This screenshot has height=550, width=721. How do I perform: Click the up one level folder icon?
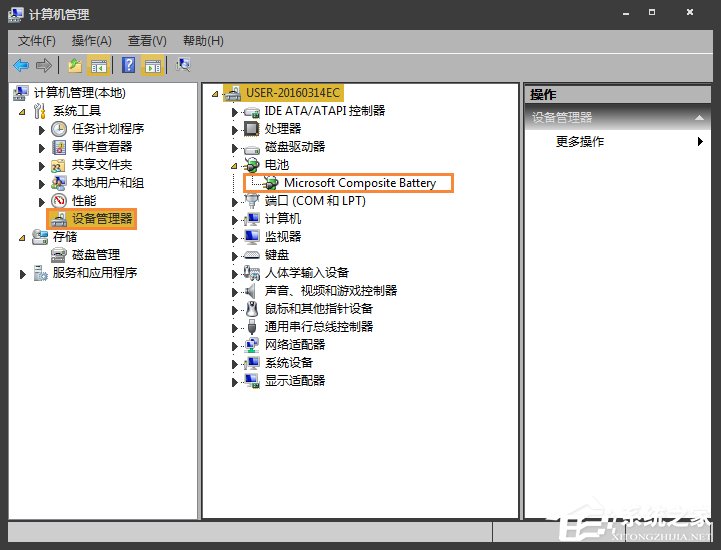pos(75,66)
